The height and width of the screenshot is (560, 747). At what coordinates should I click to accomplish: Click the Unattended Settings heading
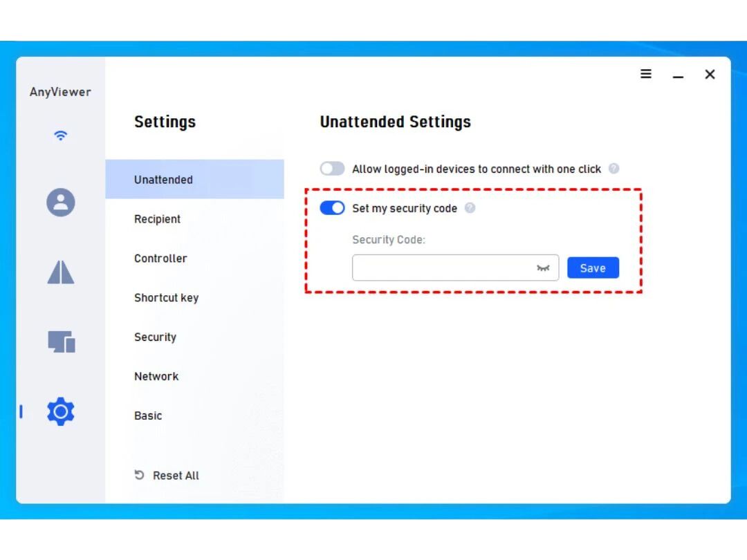396,122
